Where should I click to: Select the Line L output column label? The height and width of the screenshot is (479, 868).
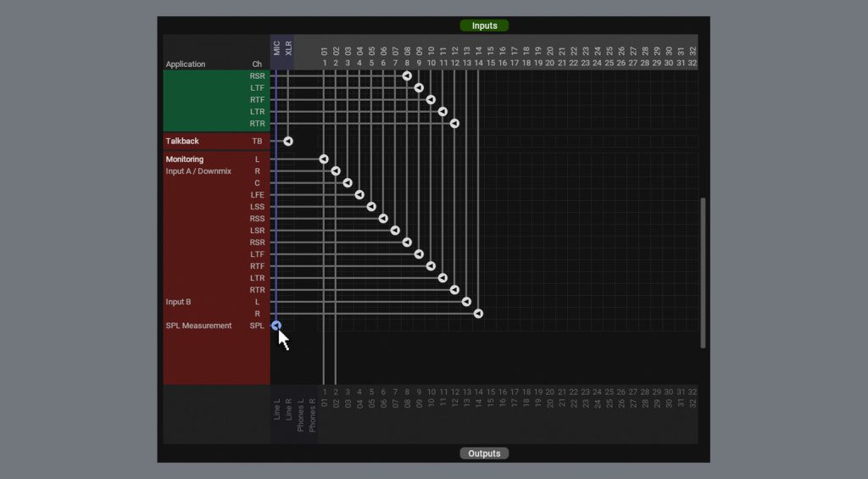coord(277,409)
